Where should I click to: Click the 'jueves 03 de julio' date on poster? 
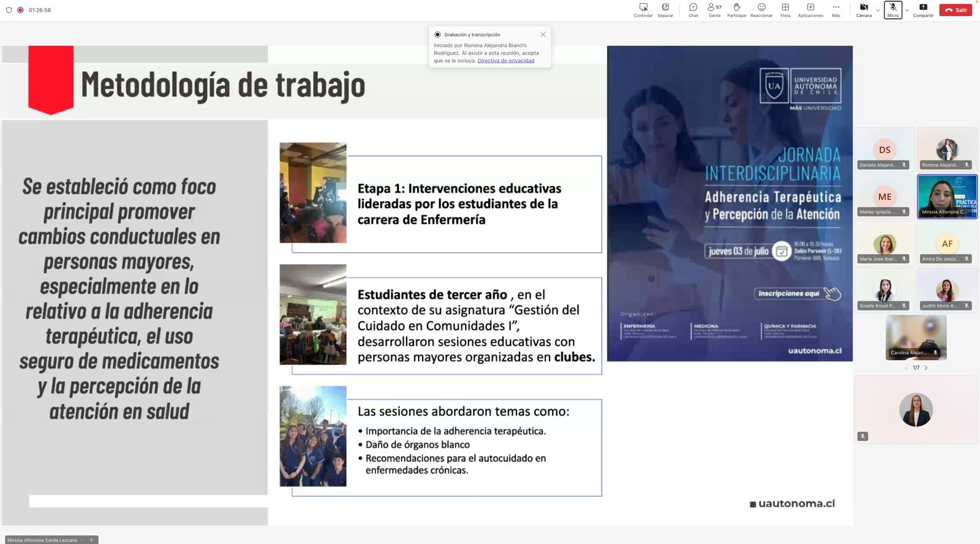pos(739,251)
